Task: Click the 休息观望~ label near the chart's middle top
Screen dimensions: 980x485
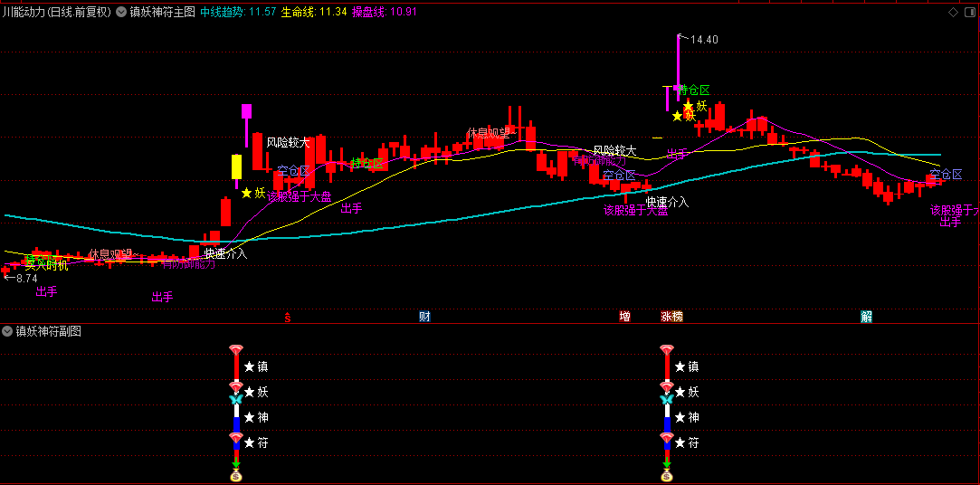Action: (x=492, y=133)
